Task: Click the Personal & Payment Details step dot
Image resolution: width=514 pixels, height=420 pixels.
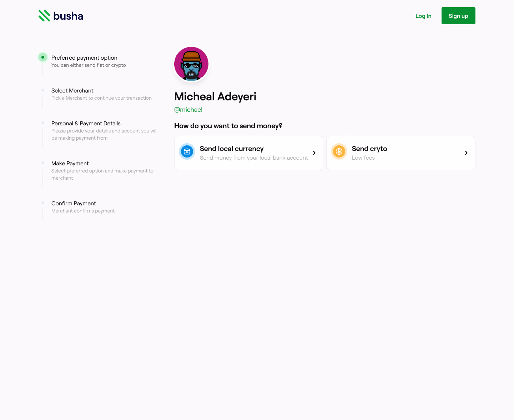Action: (x=43, y=123)
